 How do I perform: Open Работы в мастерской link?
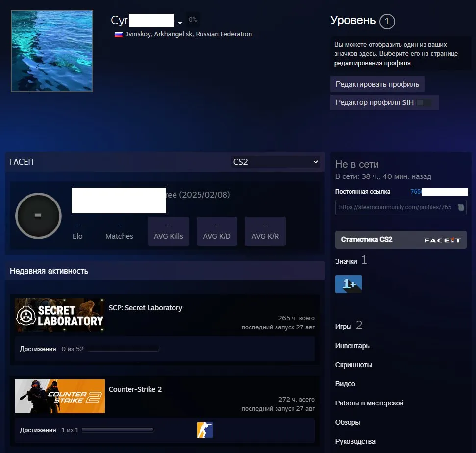[369, 403]
